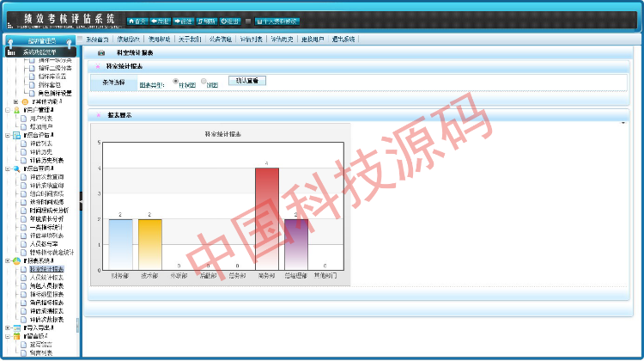
Task: Click the sidebar vertical scrollbar thumb
Action: pyautogui.click(x=77, y=326)
